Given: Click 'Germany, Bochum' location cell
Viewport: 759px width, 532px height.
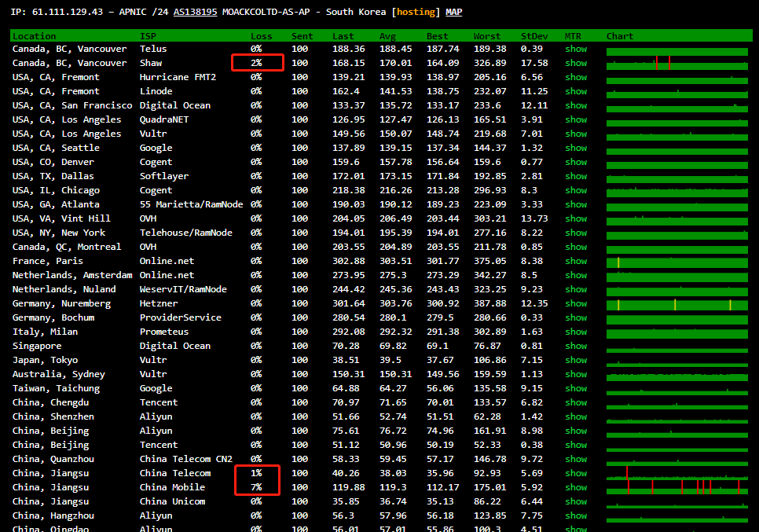Looking at the screenshot, I should pyautogui.click(x=53, y=317).
